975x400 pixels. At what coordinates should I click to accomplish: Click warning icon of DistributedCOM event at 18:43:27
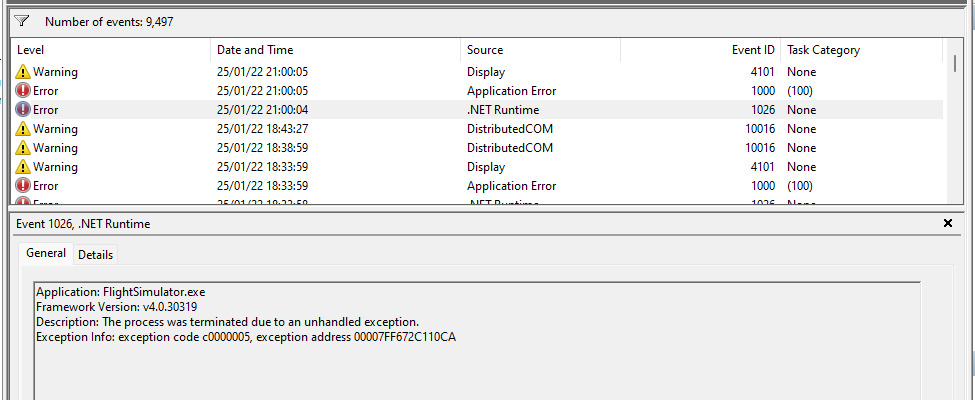(x=24, y=129)
